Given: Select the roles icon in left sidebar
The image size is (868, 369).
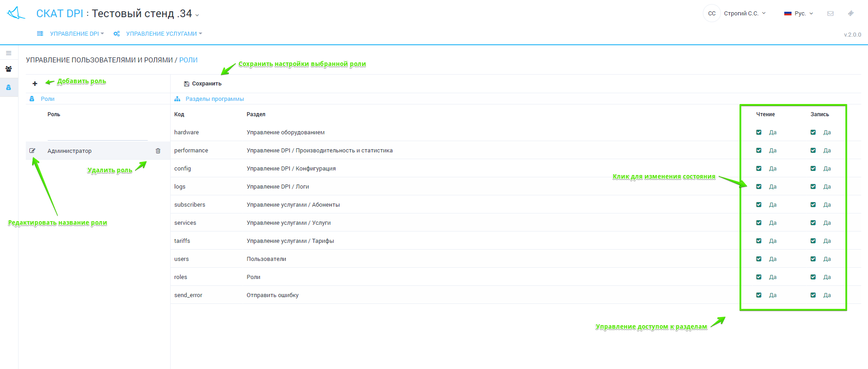Looking at the screenshot, I should click(x=9, y=87).
